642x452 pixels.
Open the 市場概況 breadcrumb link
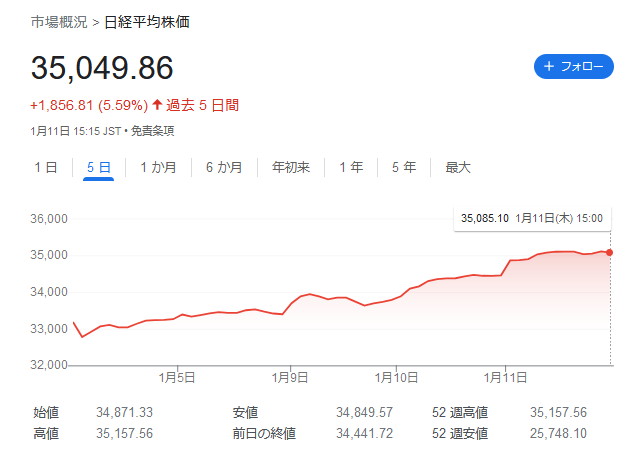(x=59, y=22)
